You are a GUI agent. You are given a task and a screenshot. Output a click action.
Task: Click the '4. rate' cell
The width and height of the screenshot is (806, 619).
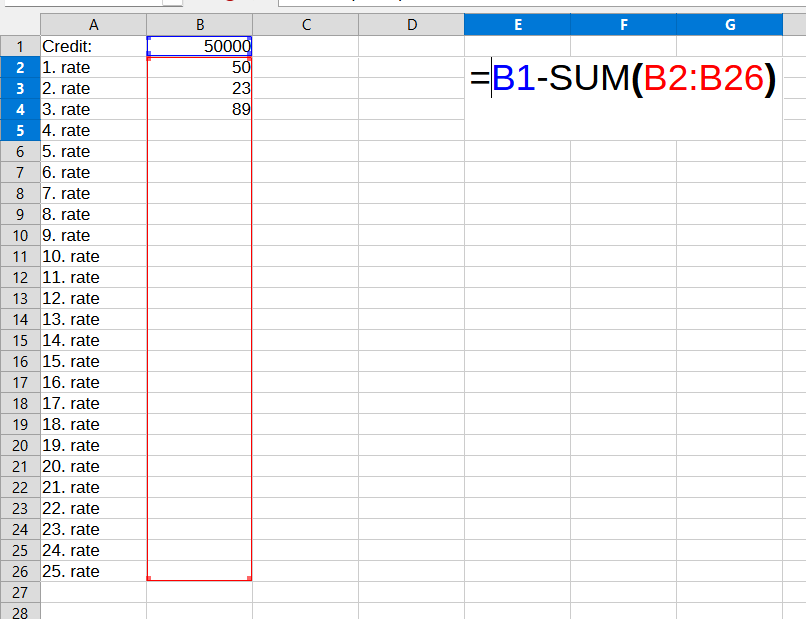coord(93,130)
